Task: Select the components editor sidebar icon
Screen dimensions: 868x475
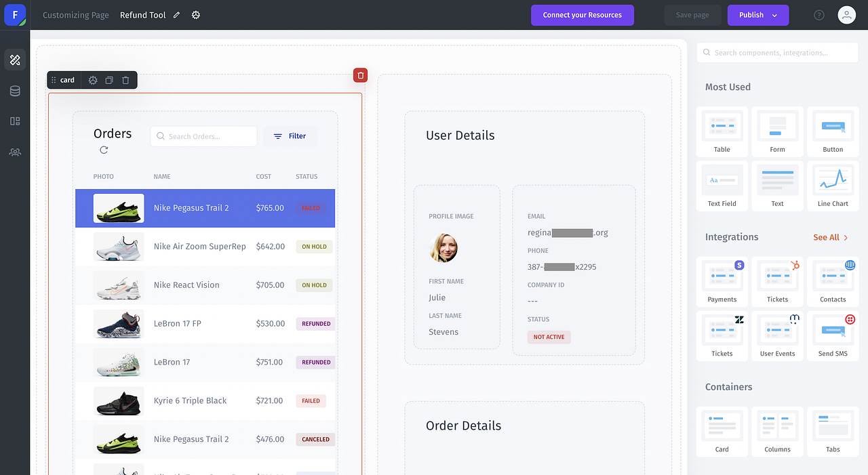Action: tap(15, 60)
